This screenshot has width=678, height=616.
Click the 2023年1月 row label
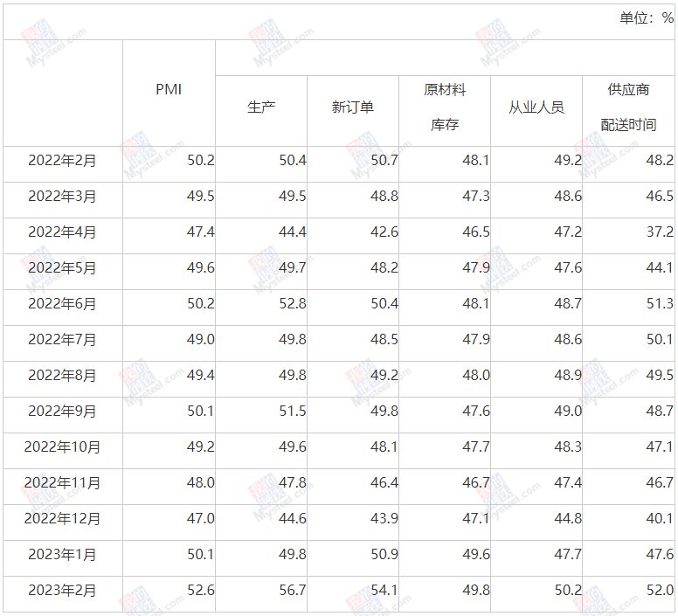click(62, 554)
